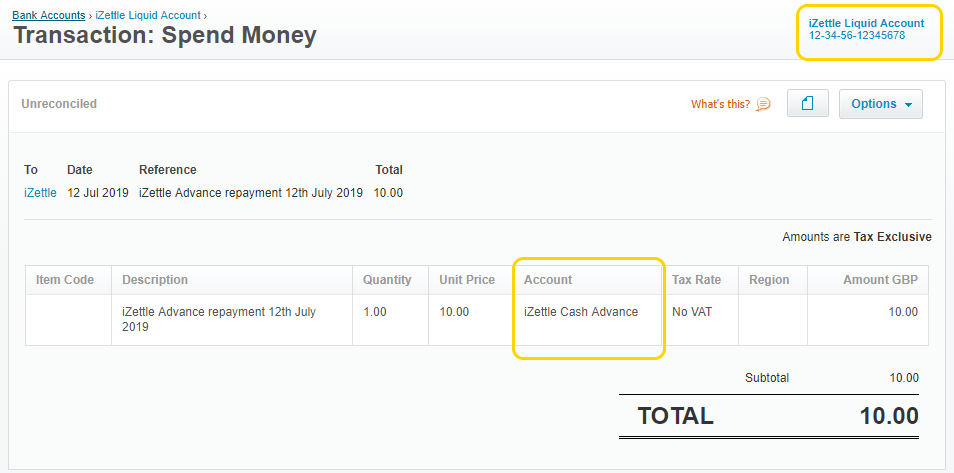Click the document notes icon button
Viewport: 954px width, 473px height.
click(808, 104)
